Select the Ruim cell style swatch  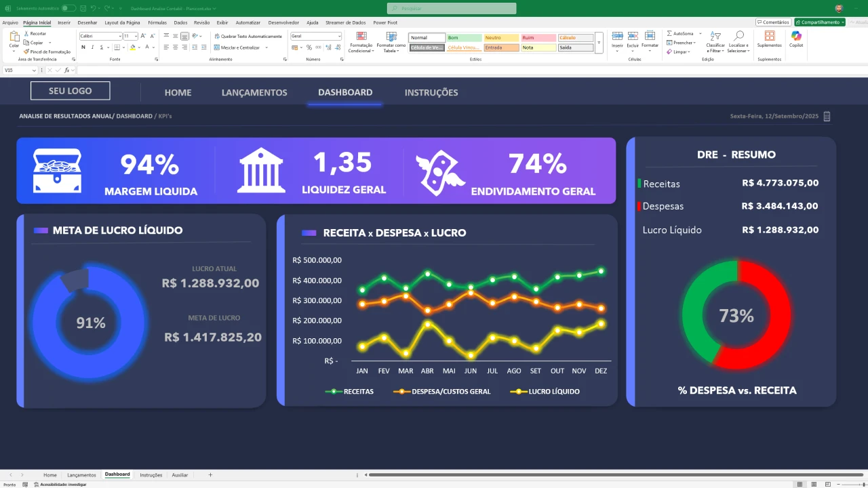pos(538,38)
